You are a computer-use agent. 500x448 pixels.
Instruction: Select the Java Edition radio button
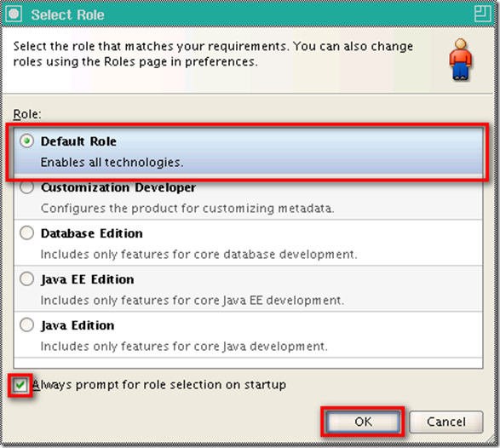point(26,325)
